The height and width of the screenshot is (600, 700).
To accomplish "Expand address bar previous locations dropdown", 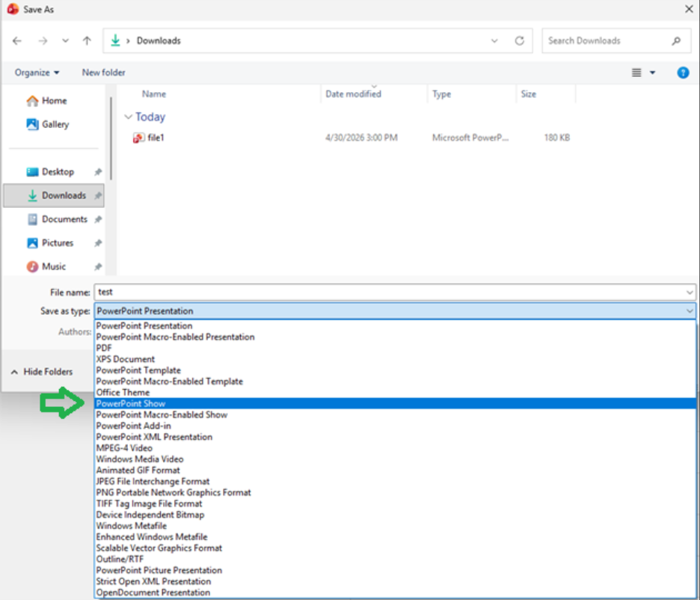I will pyautogui.click(x=494, y=40).
